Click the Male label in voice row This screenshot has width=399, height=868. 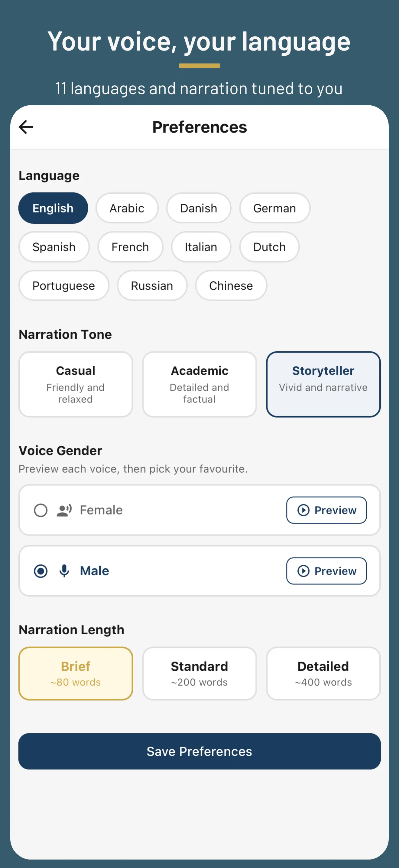[95, 571]
